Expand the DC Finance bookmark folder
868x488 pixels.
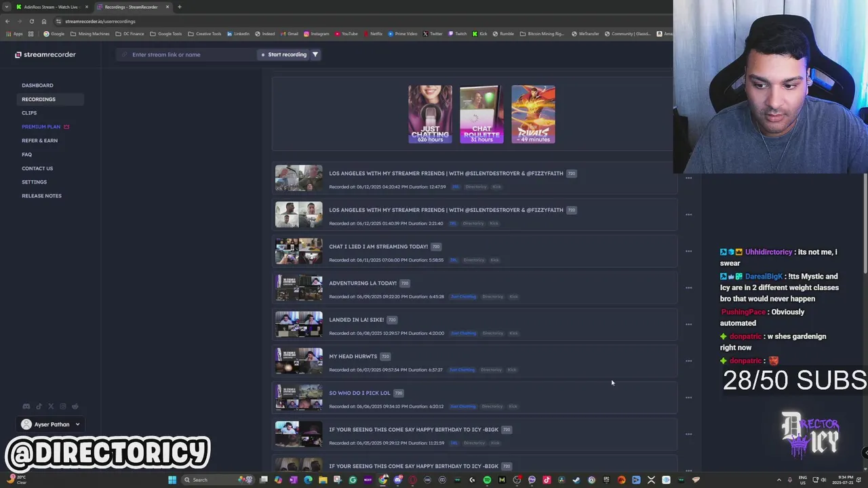pos(130,34)
